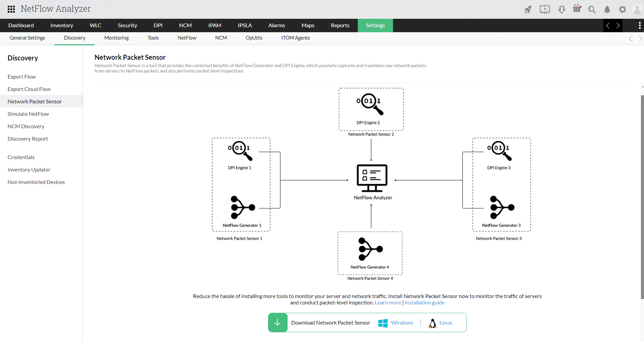Open the IPSLA menu
The image size is (644, 342).
pyautogui.click(x=245, y=26)
